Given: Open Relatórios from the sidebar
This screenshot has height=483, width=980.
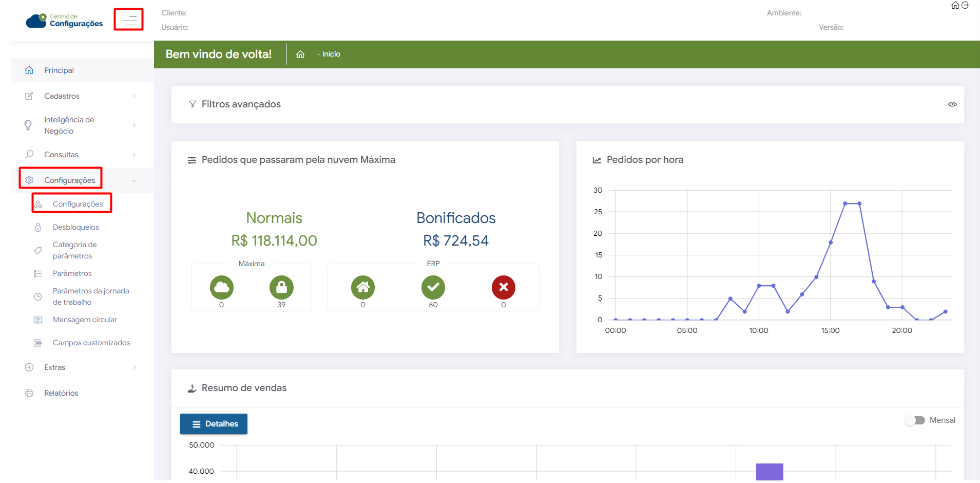Looking at the screenshot, I should [x=61, y=393].
